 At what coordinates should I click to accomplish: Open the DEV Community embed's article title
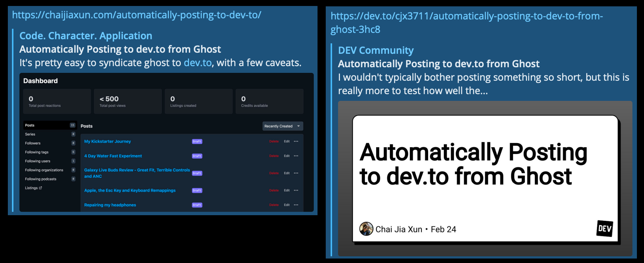[x=439, y=64]
